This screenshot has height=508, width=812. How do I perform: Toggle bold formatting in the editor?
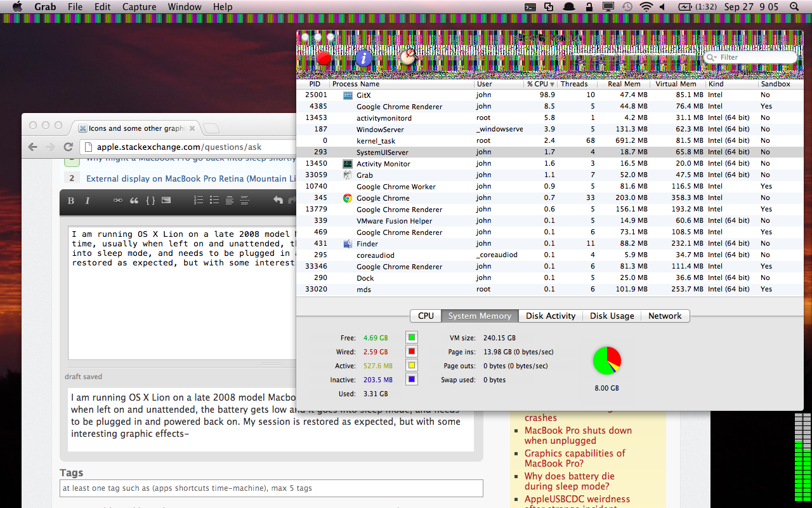pos(71,201)
